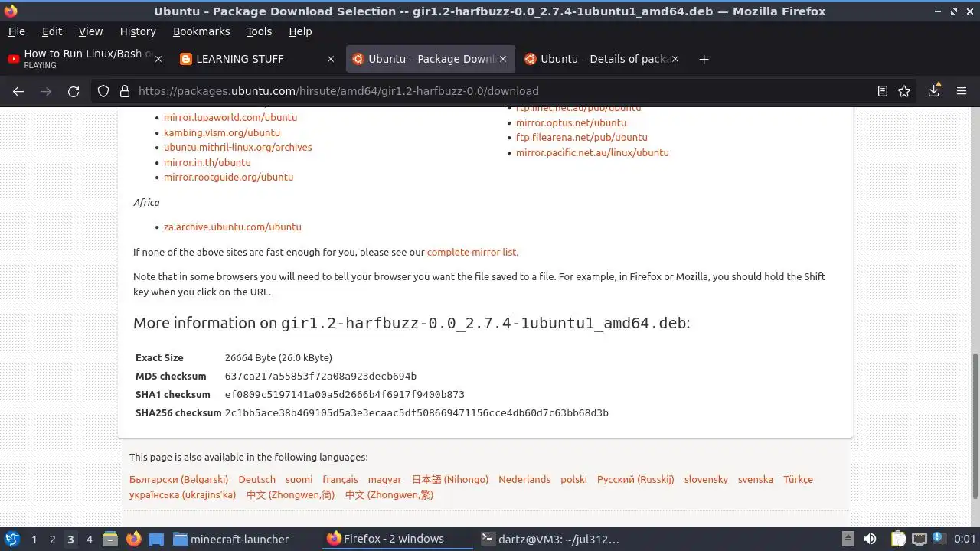The width and height of the screenshot is (980, 551).
Task: Open the dartz@VM3 terminal from taskbar
Action: (550, 539)
